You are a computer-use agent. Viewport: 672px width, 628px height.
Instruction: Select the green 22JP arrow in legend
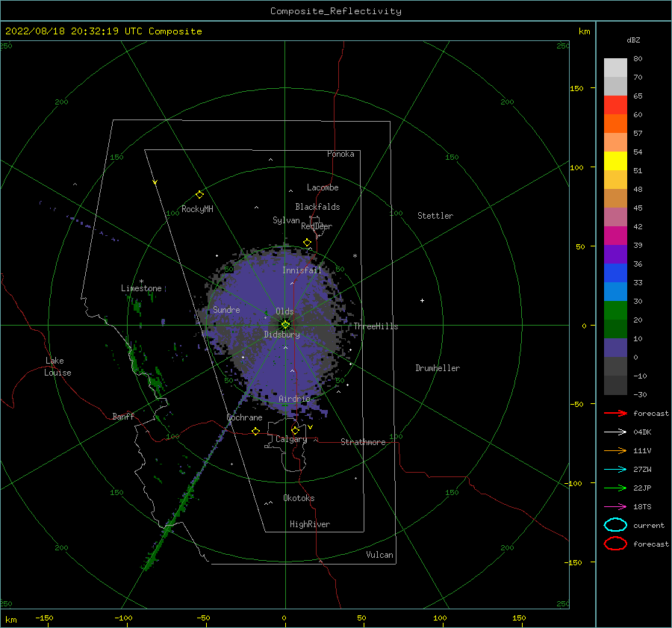click(615, 488)
